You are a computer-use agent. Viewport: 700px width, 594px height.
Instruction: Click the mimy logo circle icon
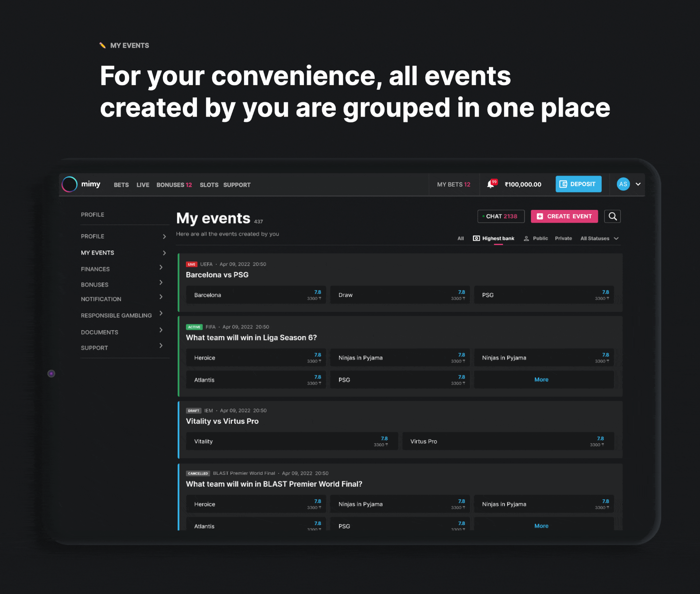coord(69,184)
